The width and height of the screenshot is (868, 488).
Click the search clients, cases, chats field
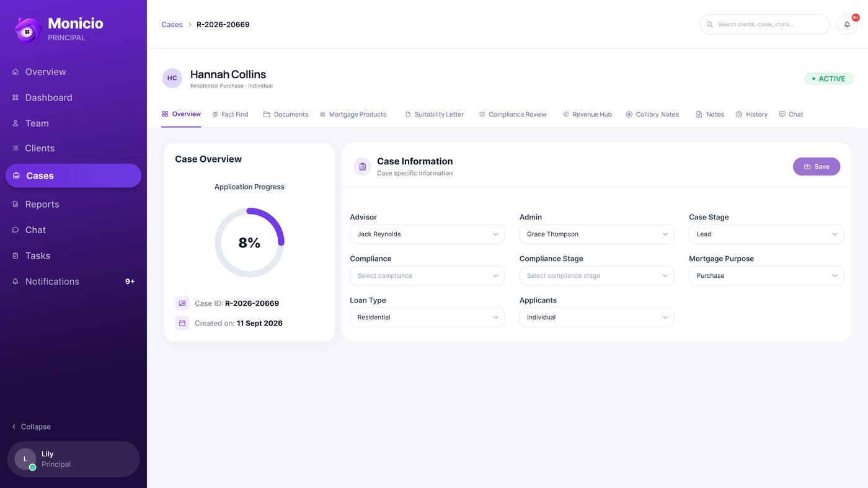click(x=765, y=24)
